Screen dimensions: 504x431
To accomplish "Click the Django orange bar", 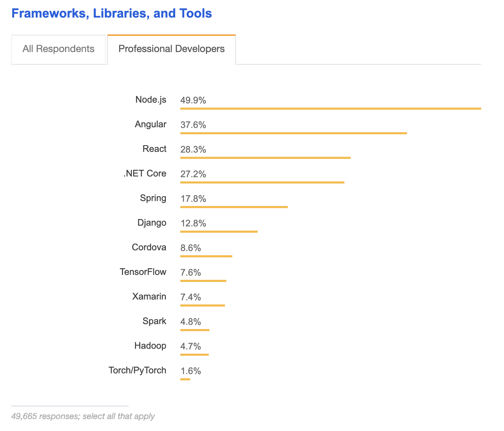I will pos(219,232).
